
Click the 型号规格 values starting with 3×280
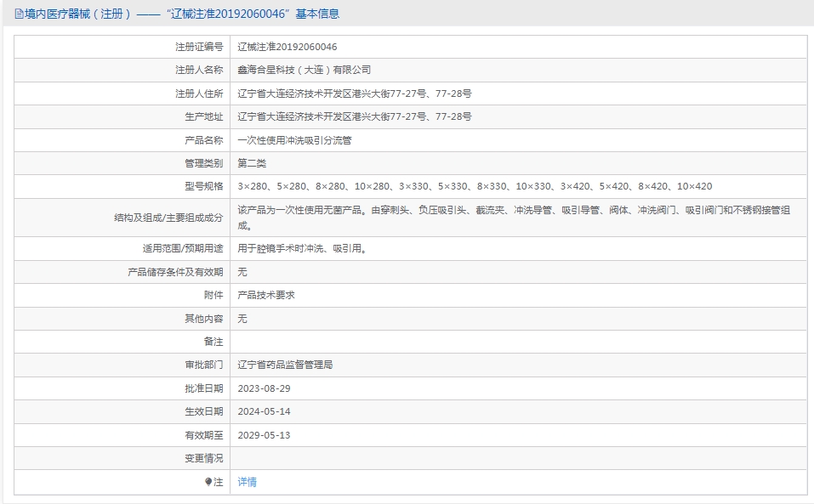475,186
